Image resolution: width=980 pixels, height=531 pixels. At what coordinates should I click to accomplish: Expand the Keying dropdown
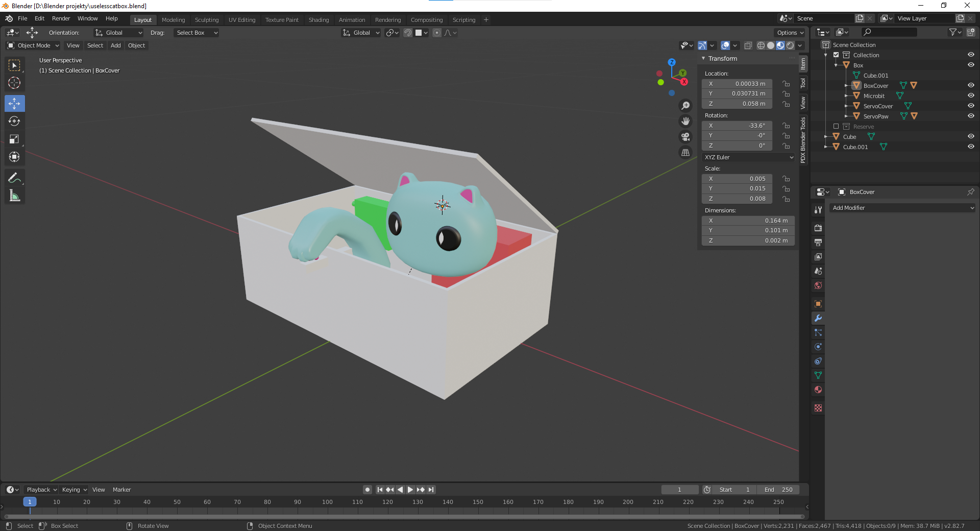(75, 490)
